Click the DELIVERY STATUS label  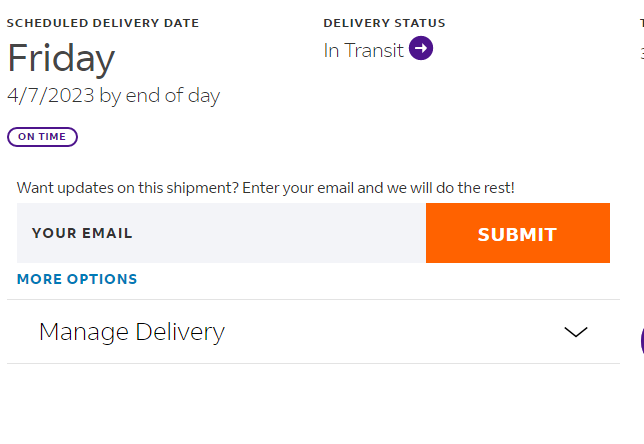(384, 23)
